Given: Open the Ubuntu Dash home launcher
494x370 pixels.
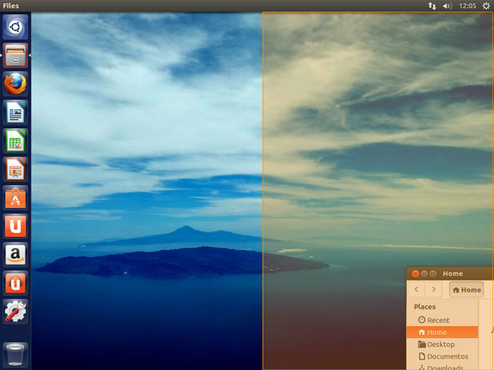Looking at the screenshot, I should click(x=15, y=27).
